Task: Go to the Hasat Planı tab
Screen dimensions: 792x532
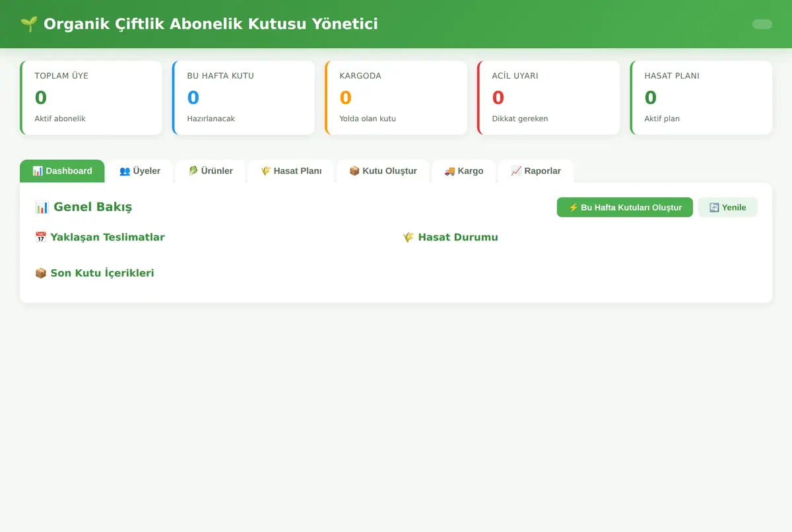Action: click(291, 171)
